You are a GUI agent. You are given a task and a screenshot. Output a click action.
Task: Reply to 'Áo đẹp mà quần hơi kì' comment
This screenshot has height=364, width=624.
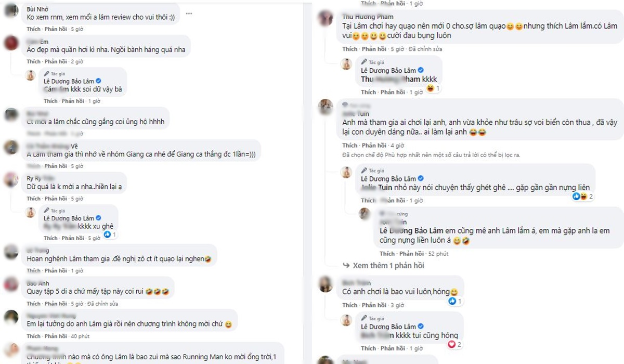[x=55, y=61]
